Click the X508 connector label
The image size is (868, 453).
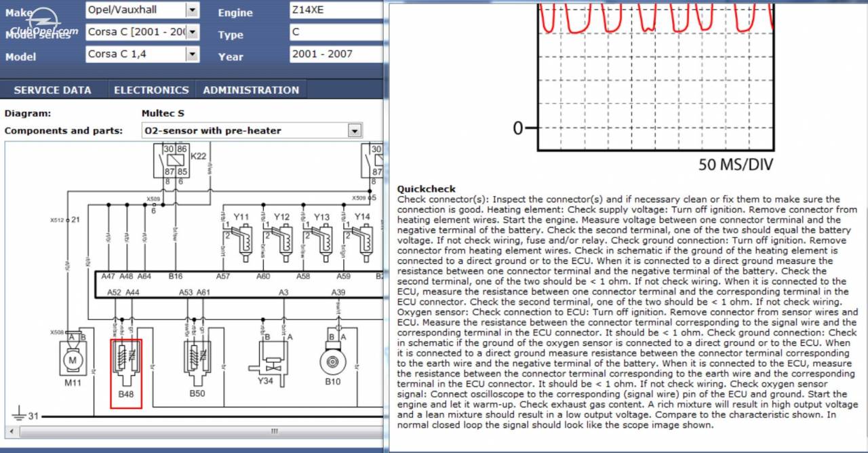[57, 332]
